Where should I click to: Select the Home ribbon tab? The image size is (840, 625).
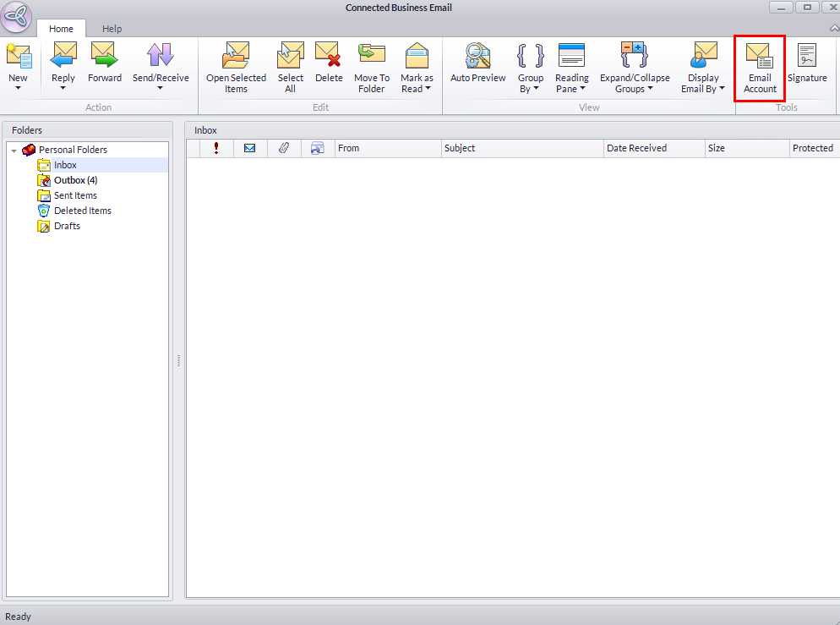(61, 29)
